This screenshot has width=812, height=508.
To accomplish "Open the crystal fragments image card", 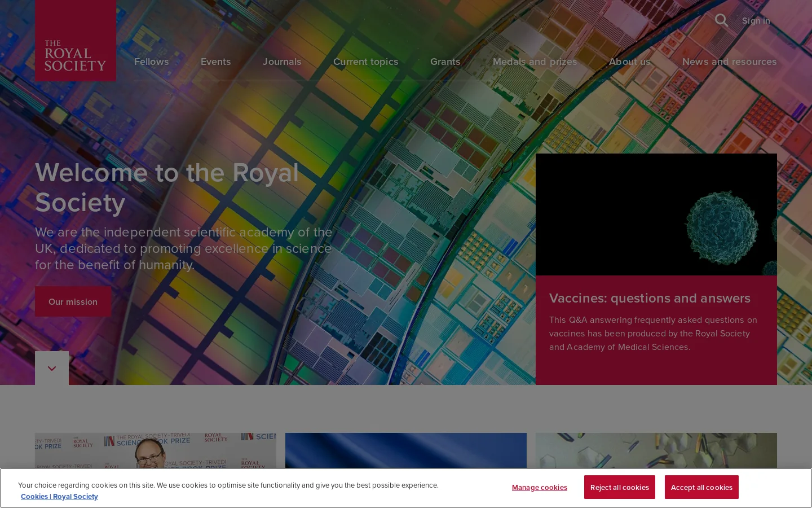I will pyautogui.click(x=656, y=450).
